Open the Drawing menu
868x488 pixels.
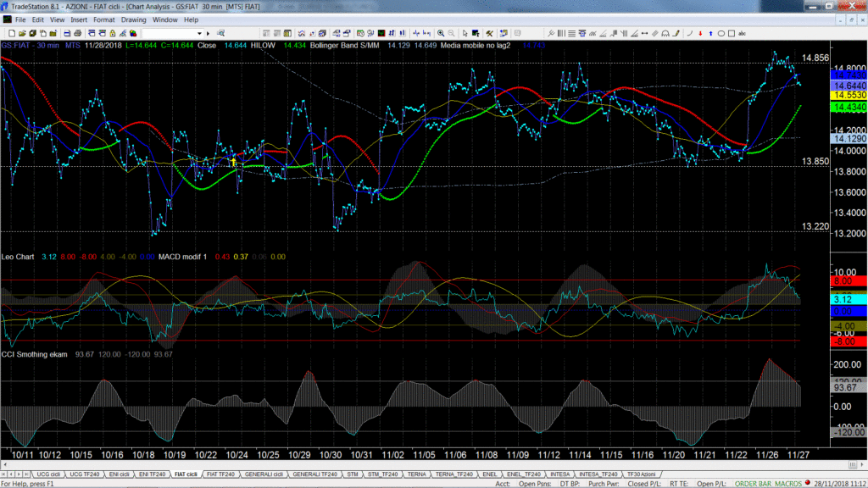133,20
